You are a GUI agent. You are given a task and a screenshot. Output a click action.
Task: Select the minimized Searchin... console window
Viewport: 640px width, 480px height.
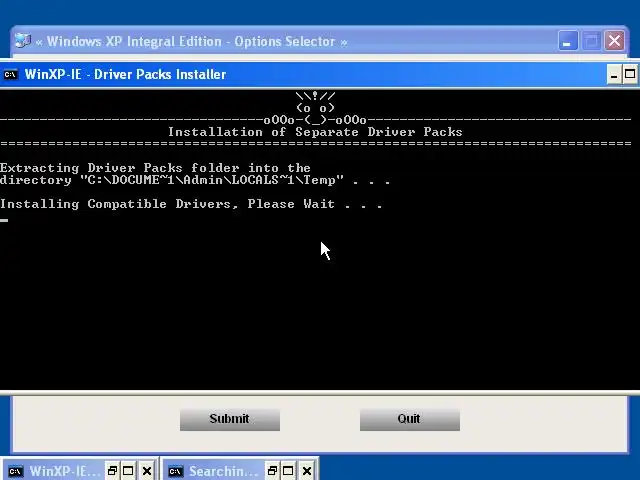[224, 471]
